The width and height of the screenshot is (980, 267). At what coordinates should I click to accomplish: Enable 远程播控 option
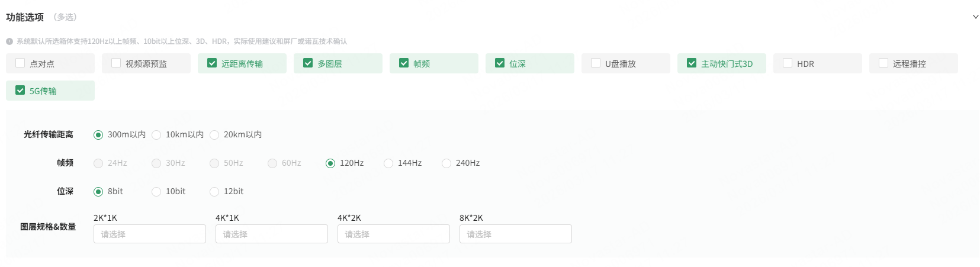click(883, 63)
